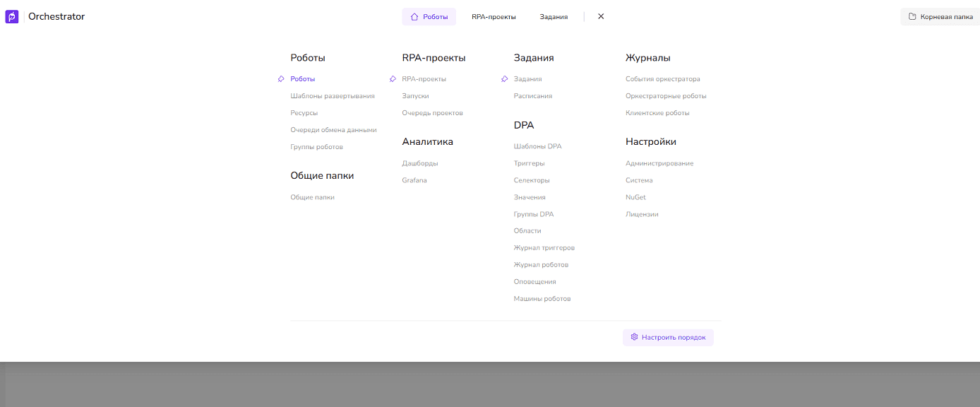Open Шаблоны развертывания page
The width and height of the screenshot is (980, 407).
pos(332,96)
